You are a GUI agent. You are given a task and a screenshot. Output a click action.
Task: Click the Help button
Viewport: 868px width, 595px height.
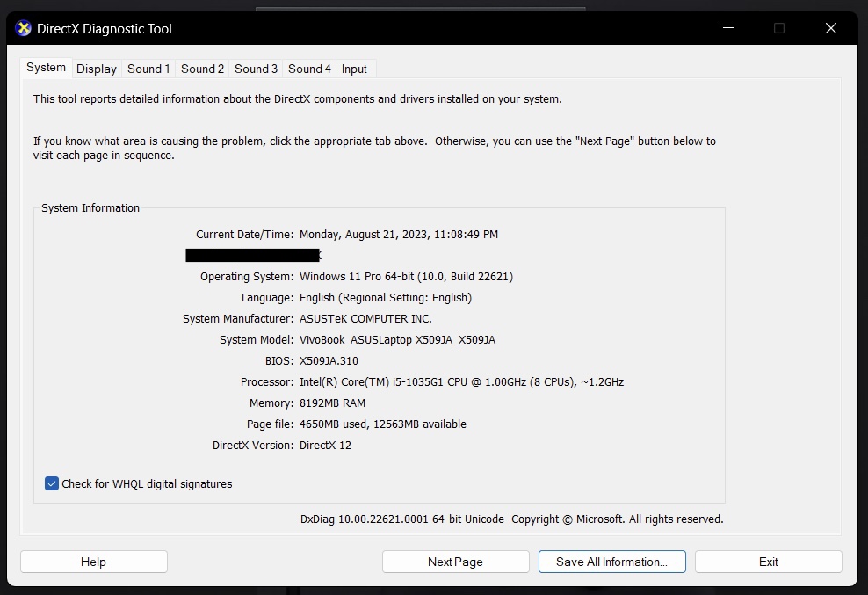(x=93, y=562)
